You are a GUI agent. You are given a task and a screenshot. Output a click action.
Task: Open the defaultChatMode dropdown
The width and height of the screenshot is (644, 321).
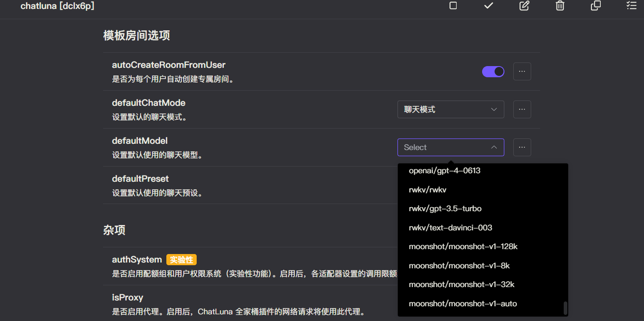point(450,109)
